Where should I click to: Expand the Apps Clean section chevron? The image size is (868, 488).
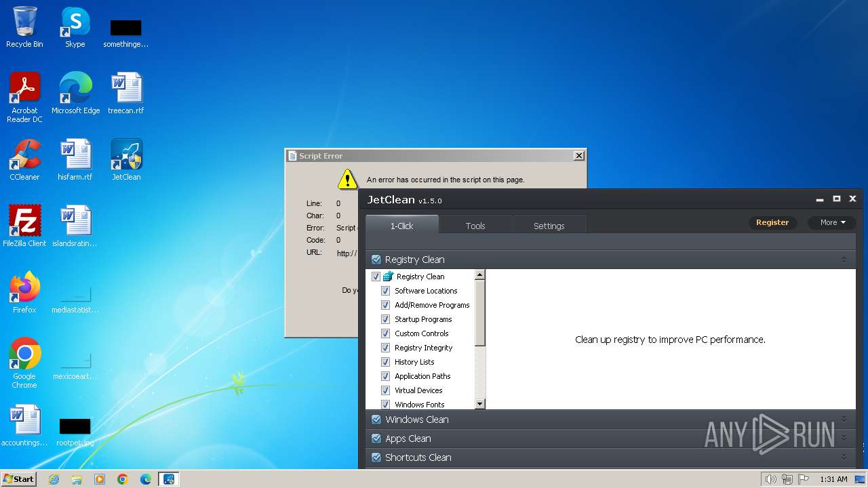(x=844, y=438)
